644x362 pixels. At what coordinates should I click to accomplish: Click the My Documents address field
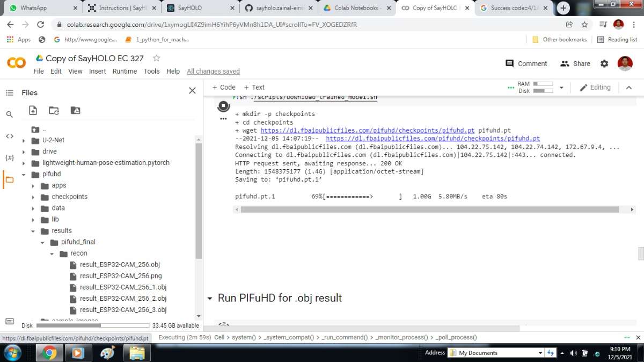496,353
